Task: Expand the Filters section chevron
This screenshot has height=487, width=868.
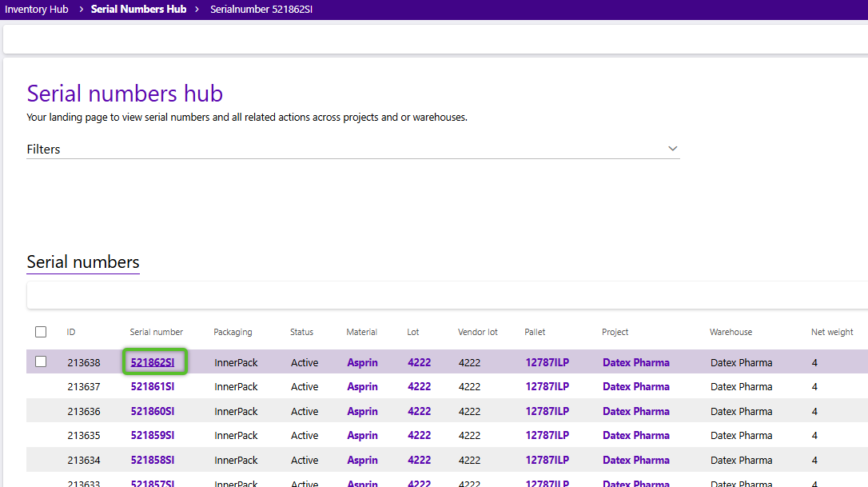Action: (672, 149)
